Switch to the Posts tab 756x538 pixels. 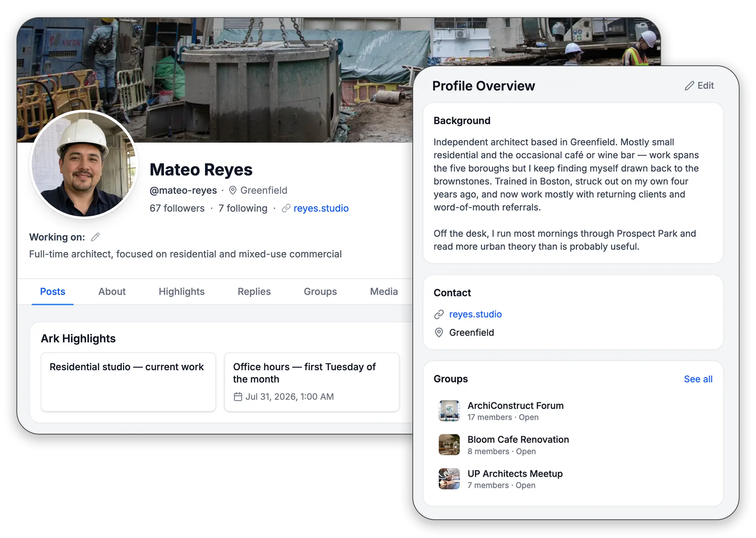click(x=53, y=292)
